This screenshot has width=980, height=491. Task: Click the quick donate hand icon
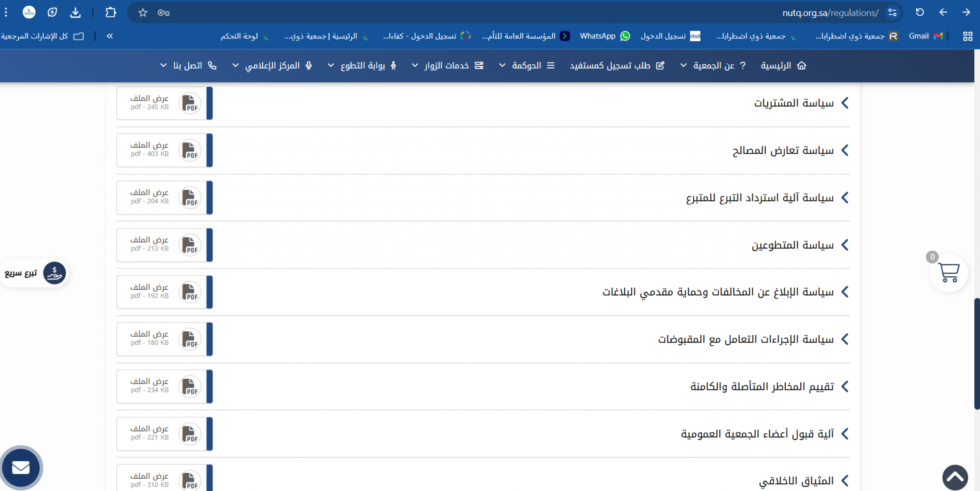(54, 273)
